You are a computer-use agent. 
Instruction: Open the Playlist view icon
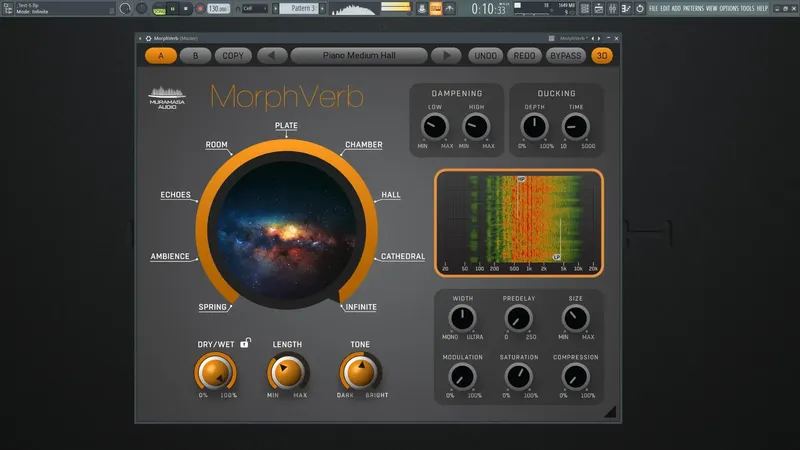585,9
